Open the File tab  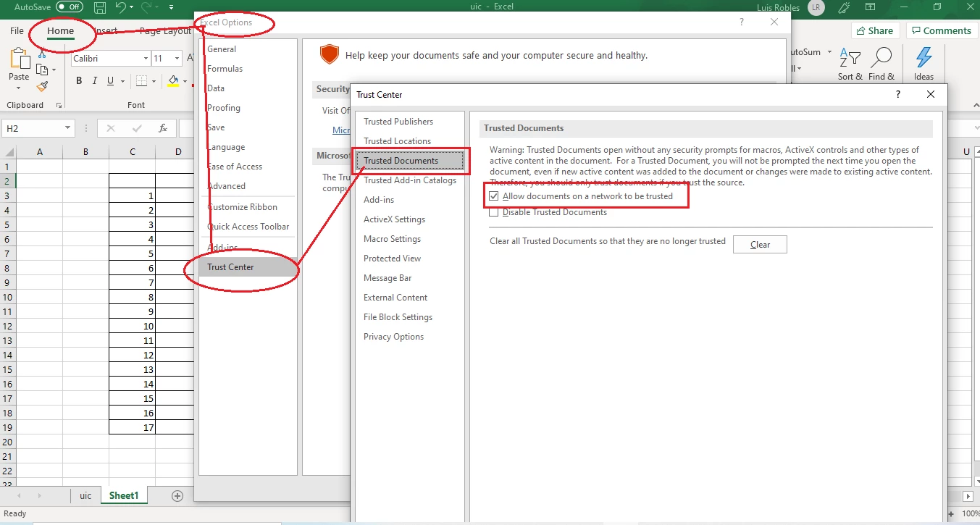(x=17, y=31)
